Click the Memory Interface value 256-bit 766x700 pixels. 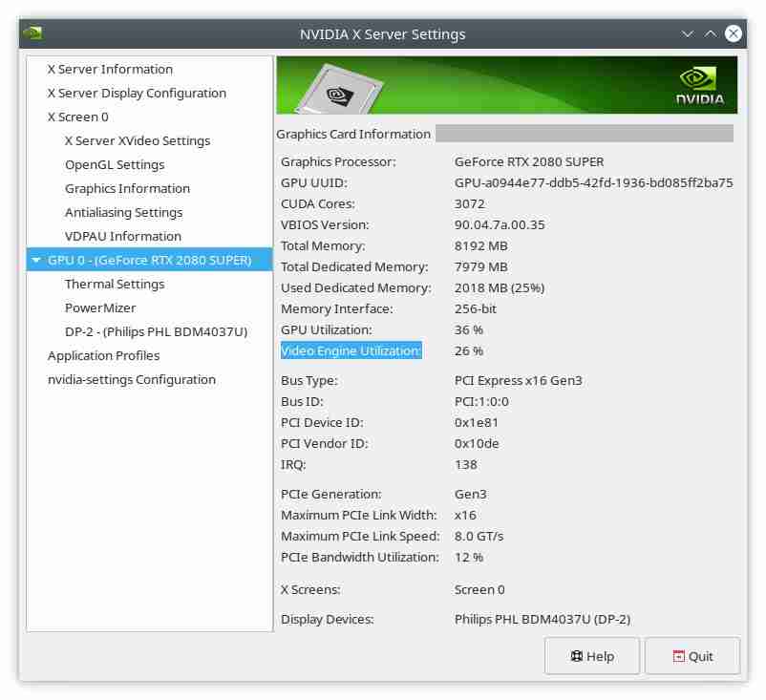(476, 309)
